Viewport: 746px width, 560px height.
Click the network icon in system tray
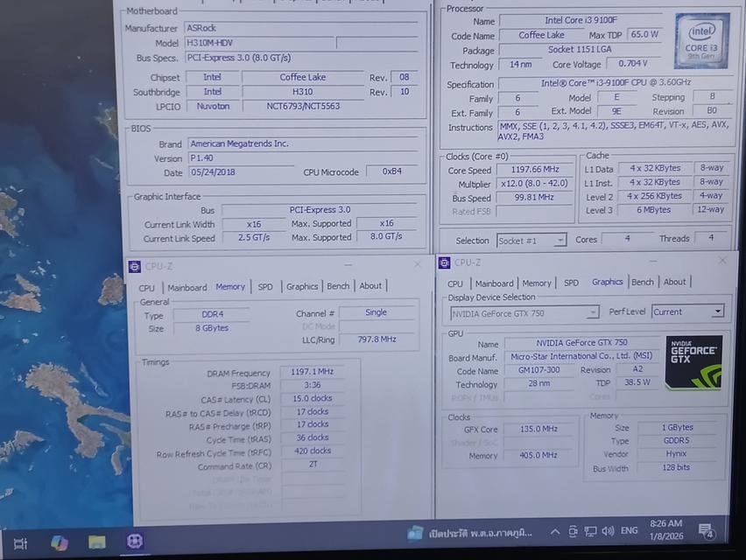pos(591,531)
